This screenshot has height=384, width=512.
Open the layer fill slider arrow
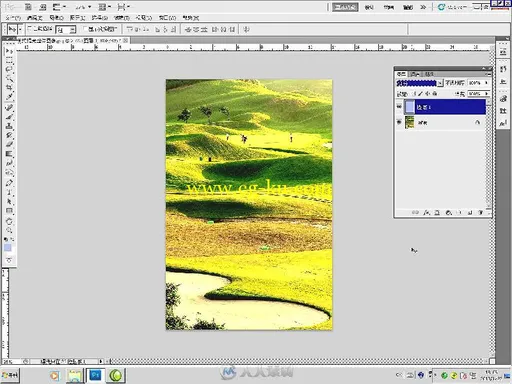click(x=486, y=94)
